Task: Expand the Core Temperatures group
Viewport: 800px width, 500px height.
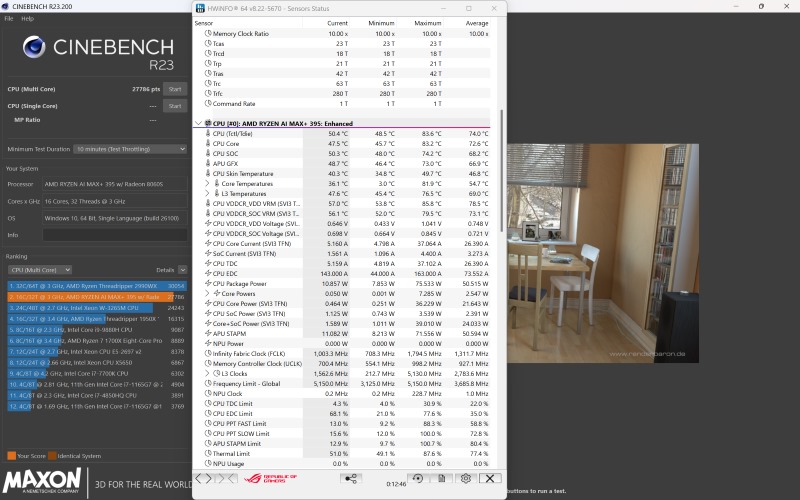Action: coord(207,184)
